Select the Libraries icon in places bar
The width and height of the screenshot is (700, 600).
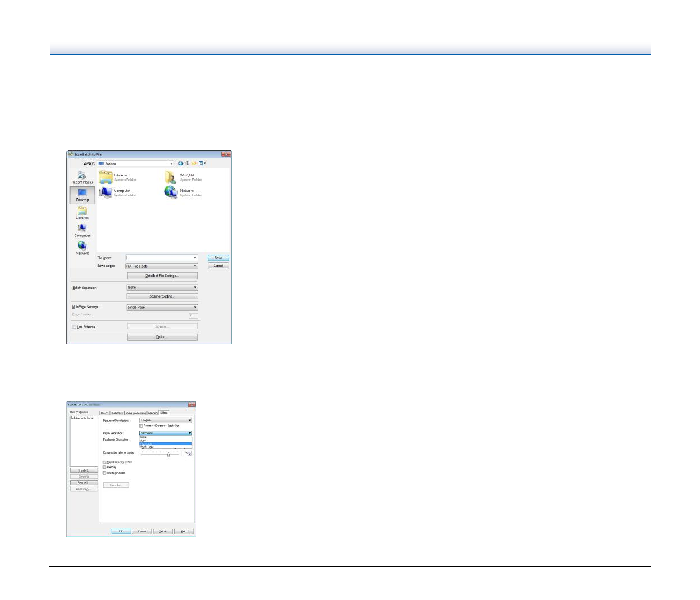tap(82, 212)
